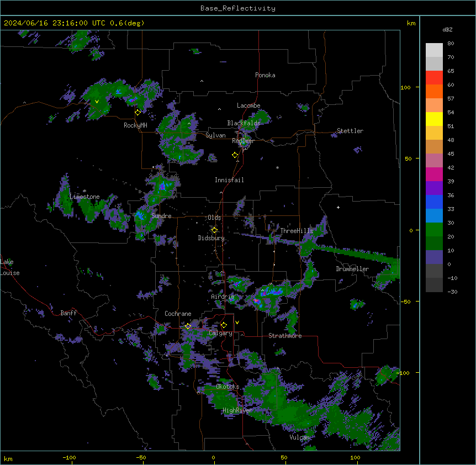Click the Cochrane city label

178,314
